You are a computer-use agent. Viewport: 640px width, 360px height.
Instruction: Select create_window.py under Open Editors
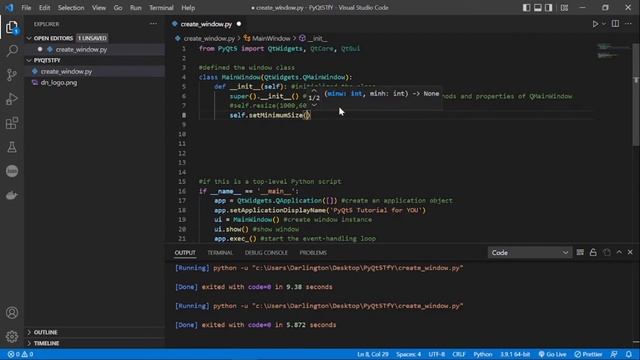(x=81, y=49)
